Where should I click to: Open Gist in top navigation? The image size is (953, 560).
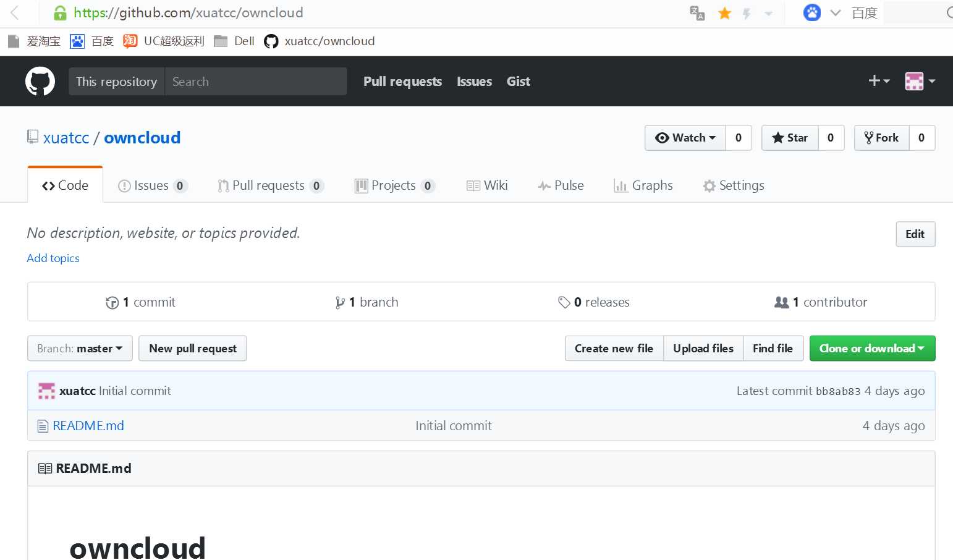518,82
